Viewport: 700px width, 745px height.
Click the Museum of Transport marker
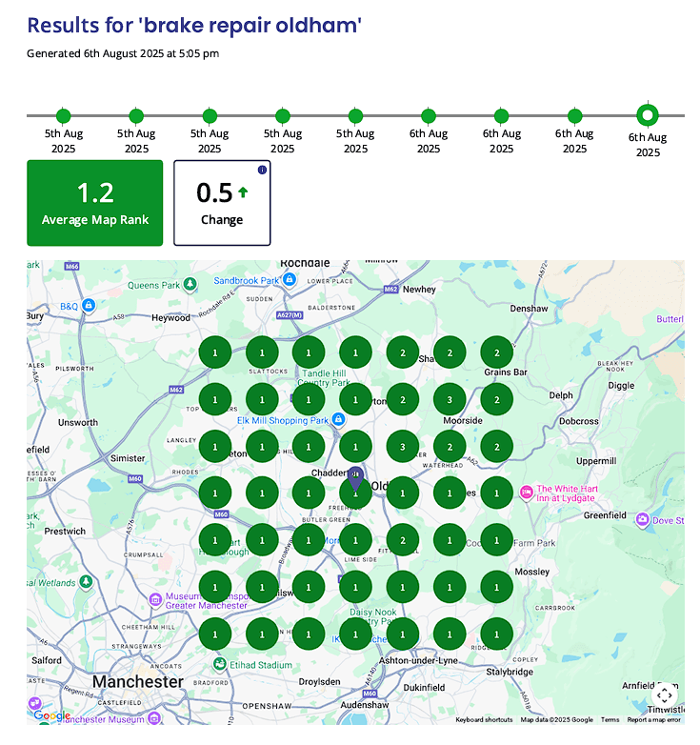155,598
